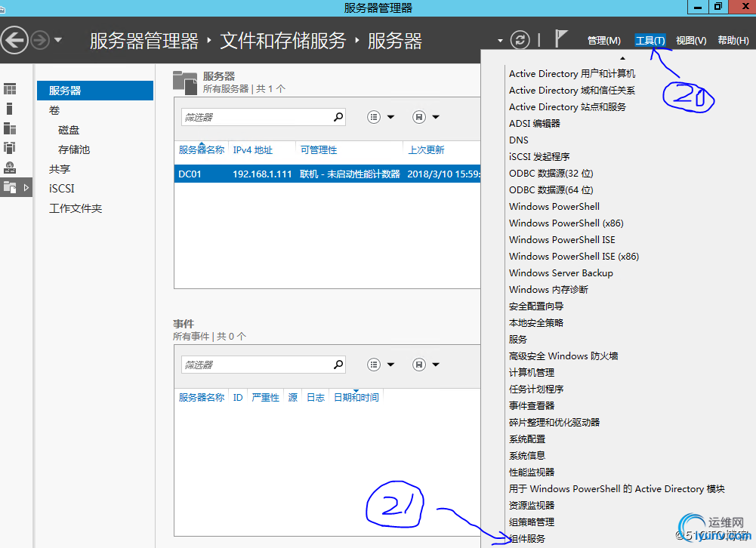This screenshot has width=756, height=548.
Task: Open 组策略管理 from tools menu
Action: 532,522
